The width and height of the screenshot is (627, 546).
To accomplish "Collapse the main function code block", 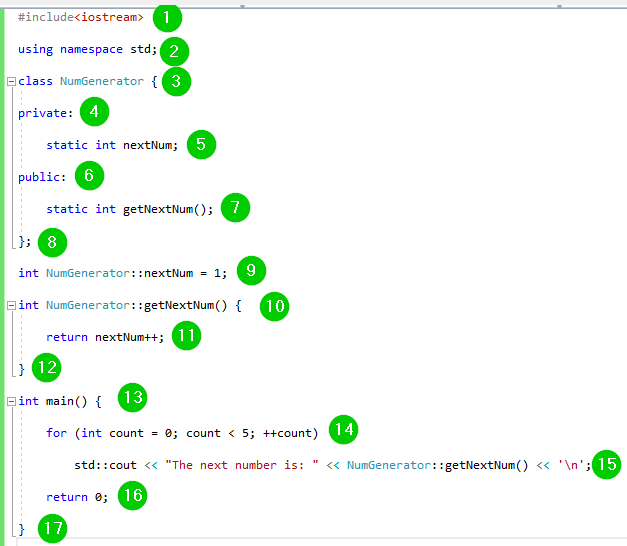I will pyautogui.click(x=11, y=401).
